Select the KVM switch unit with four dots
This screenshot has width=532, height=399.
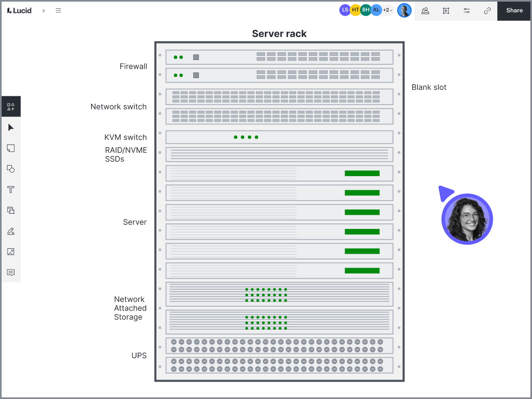279,137
